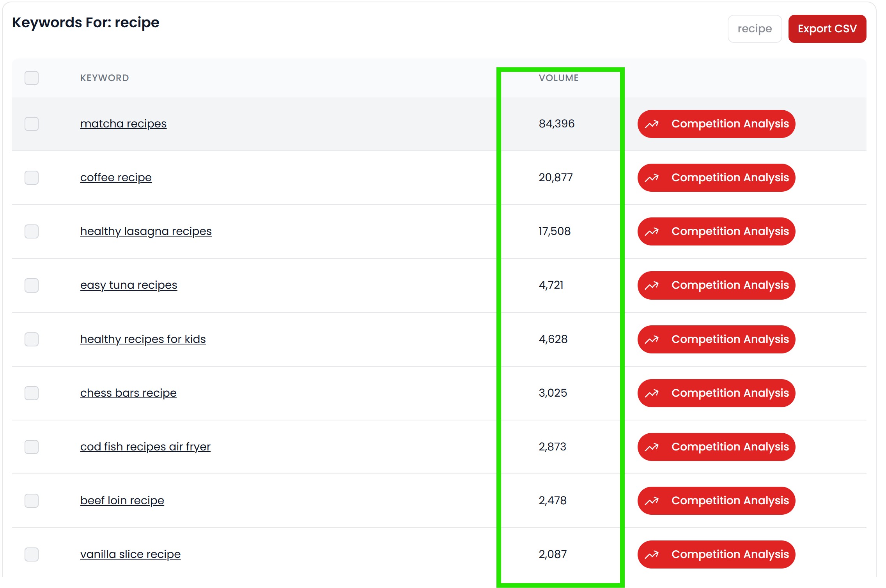
Task: Select the beef loin recipe checkbox
Action: pyautogui.click(x=32, y=501)
